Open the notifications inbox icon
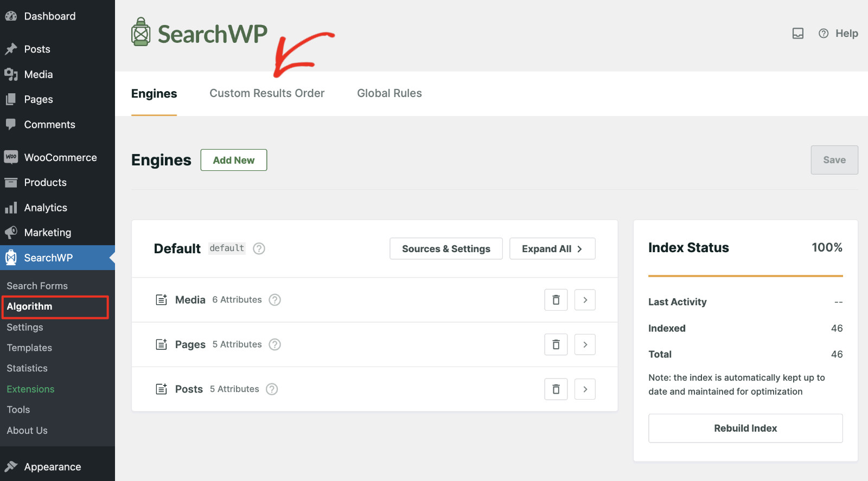Viewport: 868px width, 481px height. coord(798,34)
